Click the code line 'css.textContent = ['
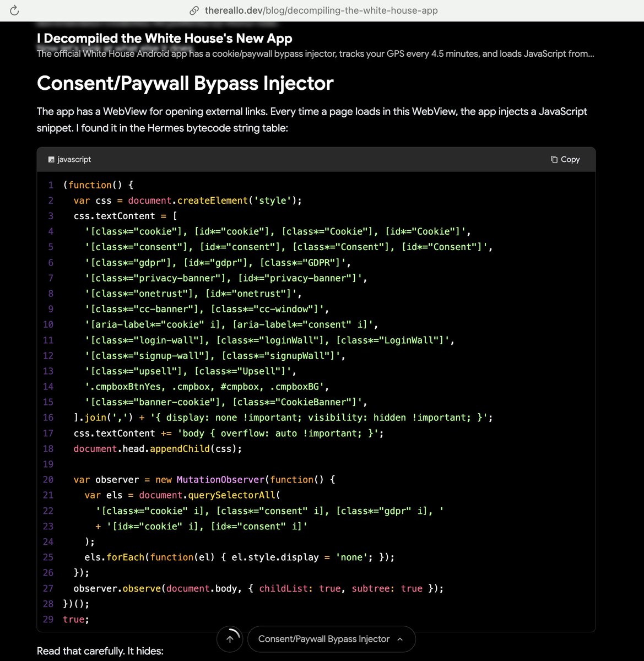The height and width of the screenshot is (661, 644). pos(125,216)
